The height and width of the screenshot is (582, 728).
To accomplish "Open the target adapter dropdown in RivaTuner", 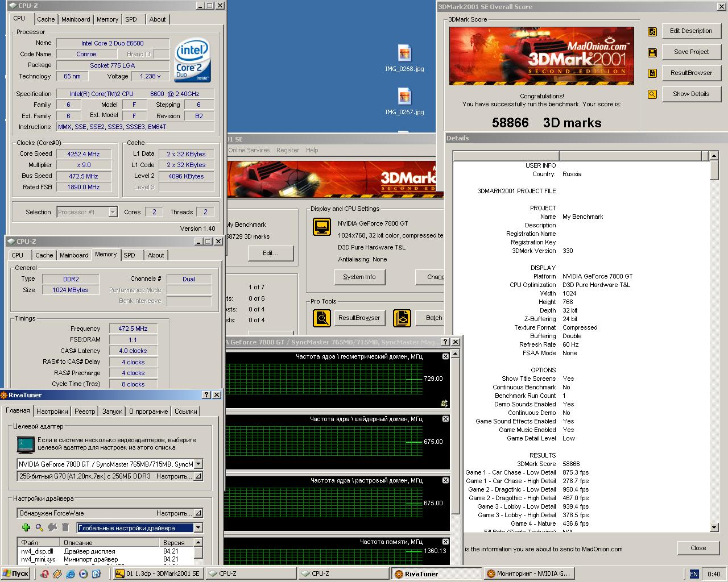I will tap(198, 464).
